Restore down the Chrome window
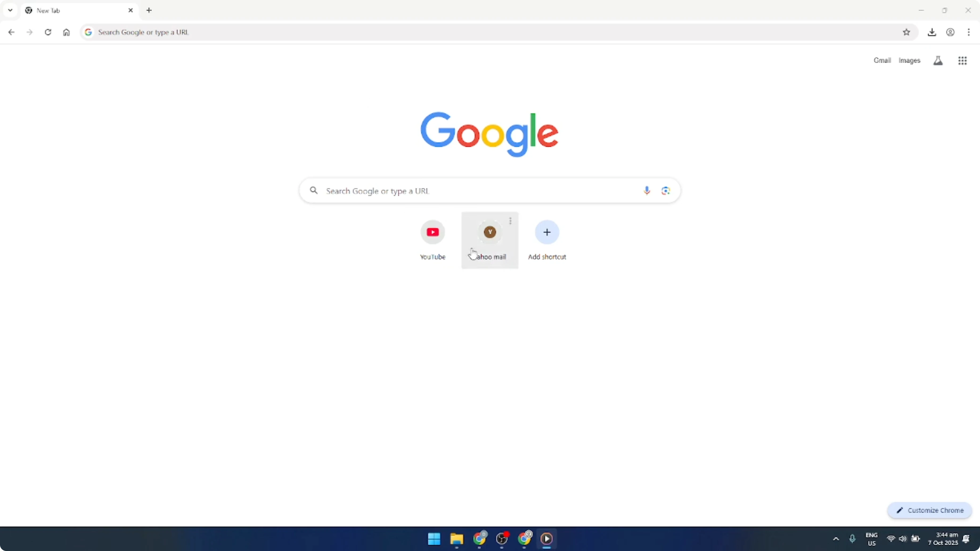 click(x=945, y=10)
